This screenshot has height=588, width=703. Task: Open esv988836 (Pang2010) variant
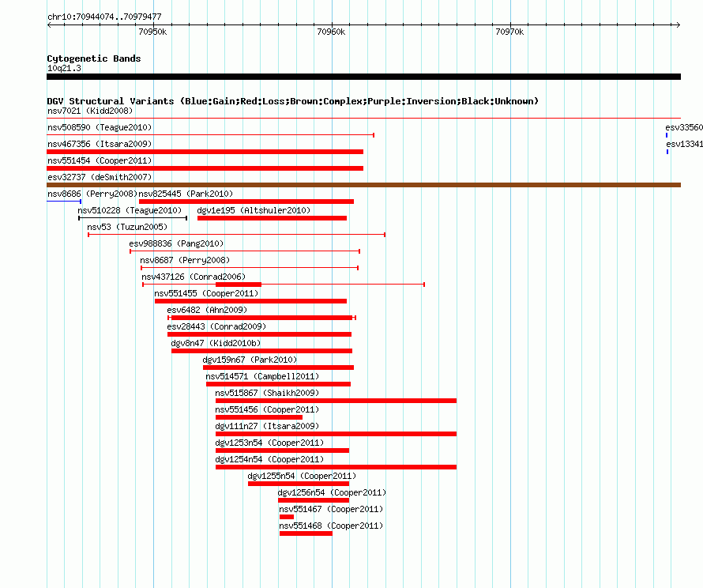tap(176, 243)
